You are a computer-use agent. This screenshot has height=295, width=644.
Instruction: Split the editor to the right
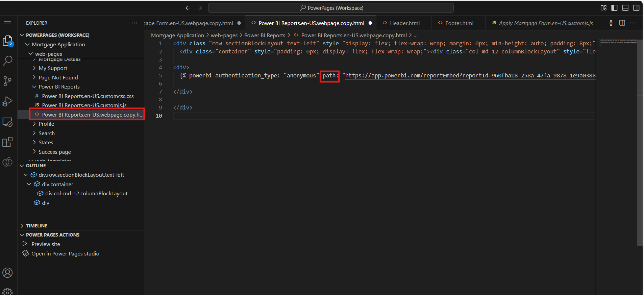622,23
